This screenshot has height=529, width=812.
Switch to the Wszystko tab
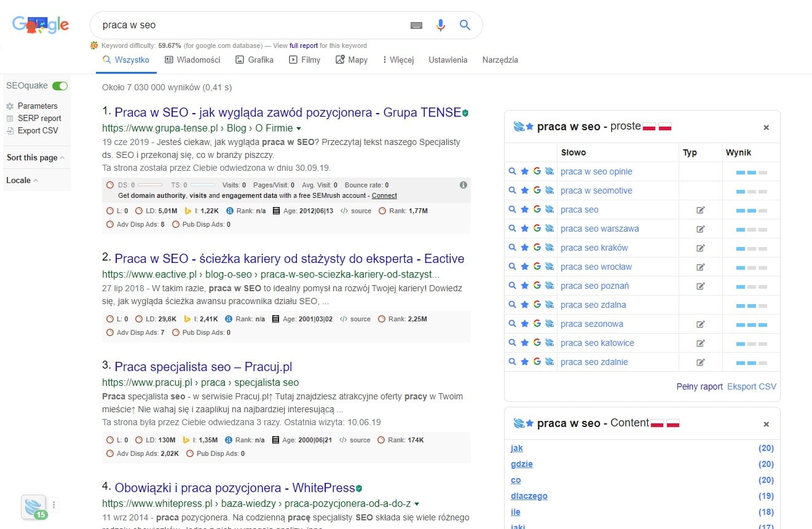tap(126, 60)
